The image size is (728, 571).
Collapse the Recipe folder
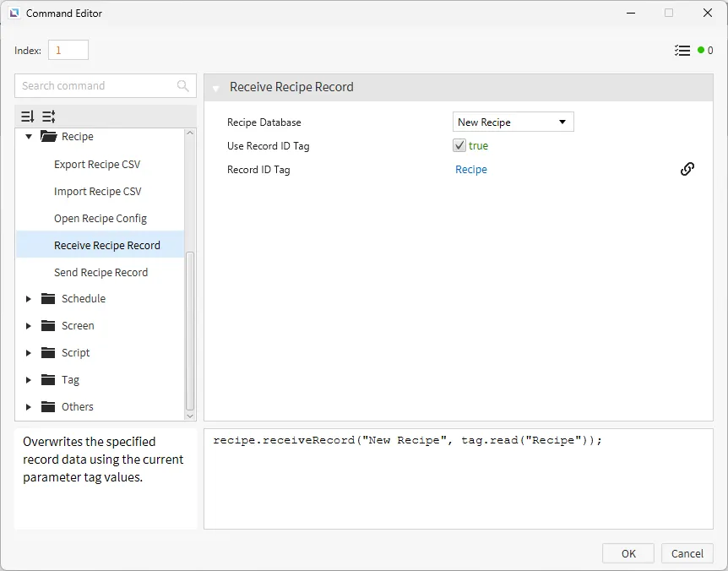(29, 137)
